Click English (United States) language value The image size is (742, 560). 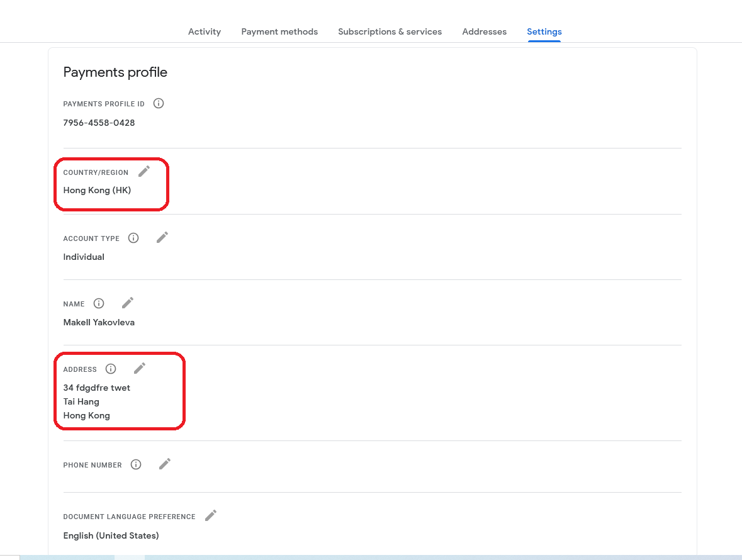pyautogui.click(x=111, y=535)
